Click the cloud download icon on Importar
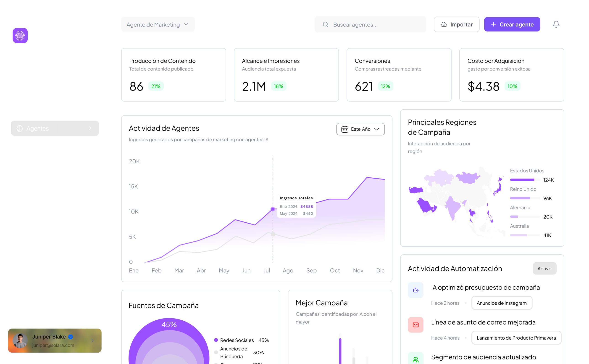The width and height of the screenshot is (589, 364). point(444,24)
